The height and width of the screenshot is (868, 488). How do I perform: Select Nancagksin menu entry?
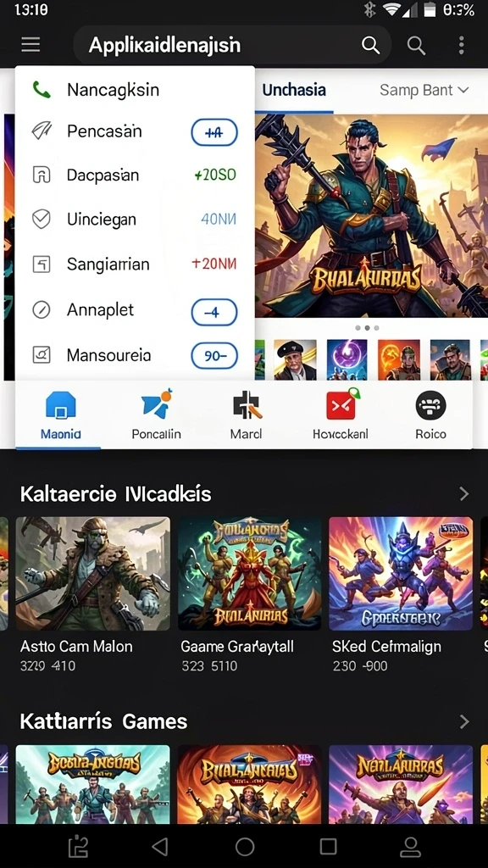point(135,90)
